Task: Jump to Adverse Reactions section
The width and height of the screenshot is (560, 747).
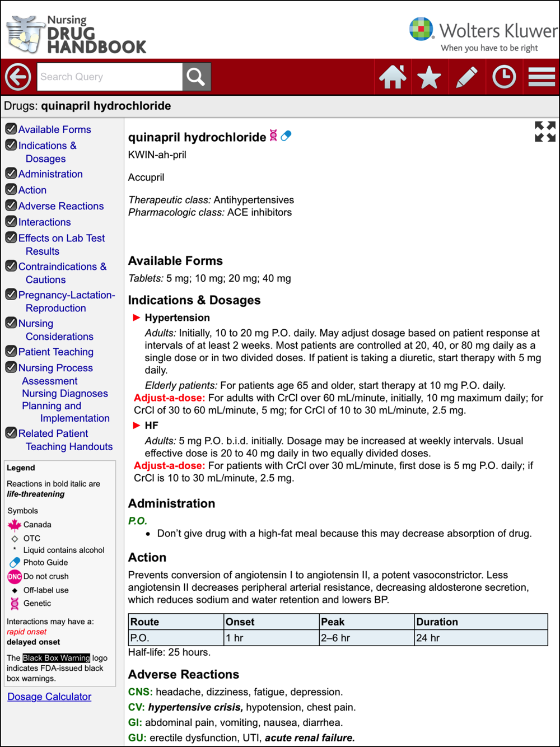Action: tap(61, 206)
